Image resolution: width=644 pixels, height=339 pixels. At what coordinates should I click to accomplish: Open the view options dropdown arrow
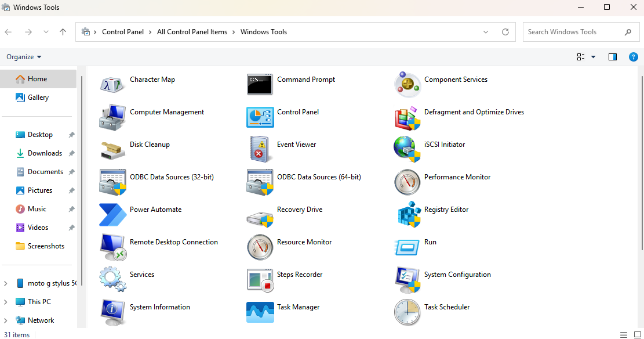(593, 57)
